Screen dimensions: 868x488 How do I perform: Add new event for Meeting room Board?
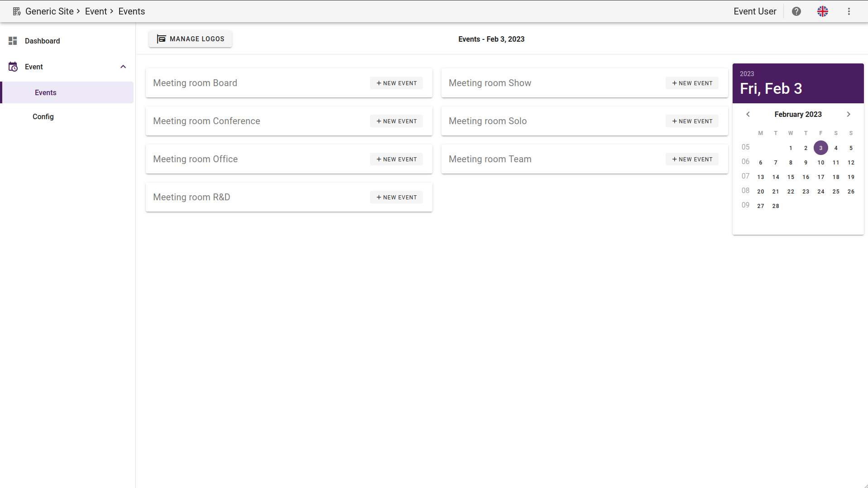point(396,83)
